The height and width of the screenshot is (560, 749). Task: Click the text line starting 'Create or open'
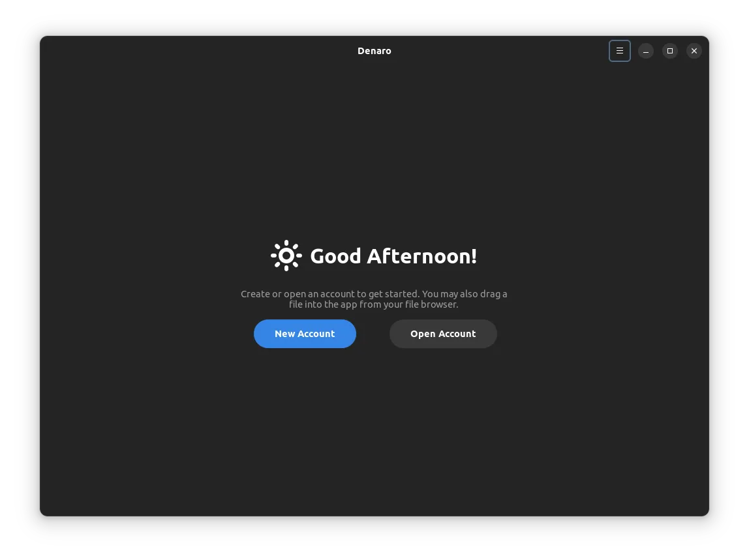374,294
